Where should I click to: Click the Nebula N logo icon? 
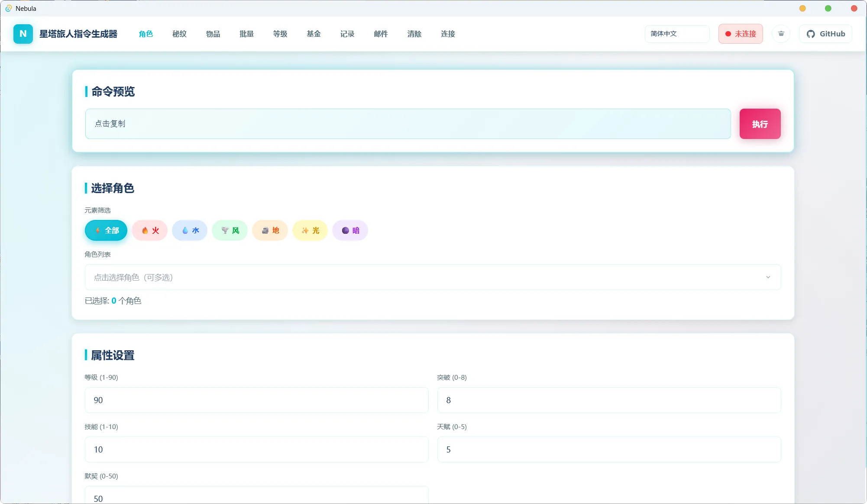(x=23, y=34)
